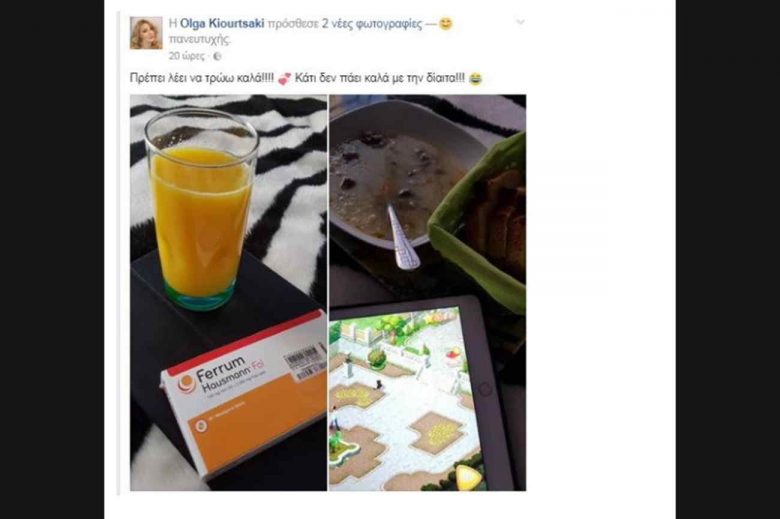
Task: Click the Olga Kiourtsaki name link
Action: (222, 23)
